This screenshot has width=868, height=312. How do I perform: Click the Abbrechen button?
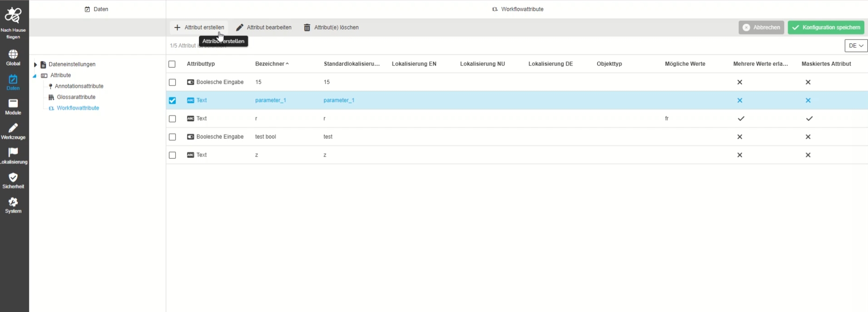(761, 28)
